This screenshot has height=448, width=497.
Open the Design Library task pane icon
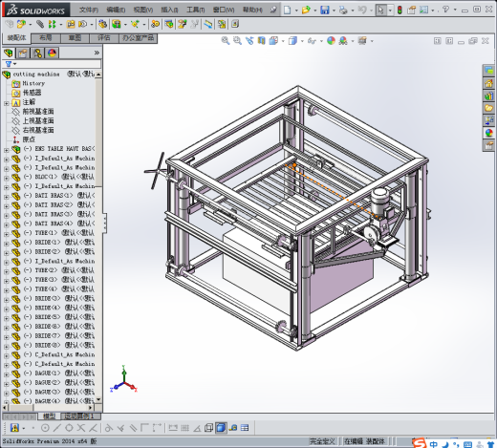[x=488, y=96]
